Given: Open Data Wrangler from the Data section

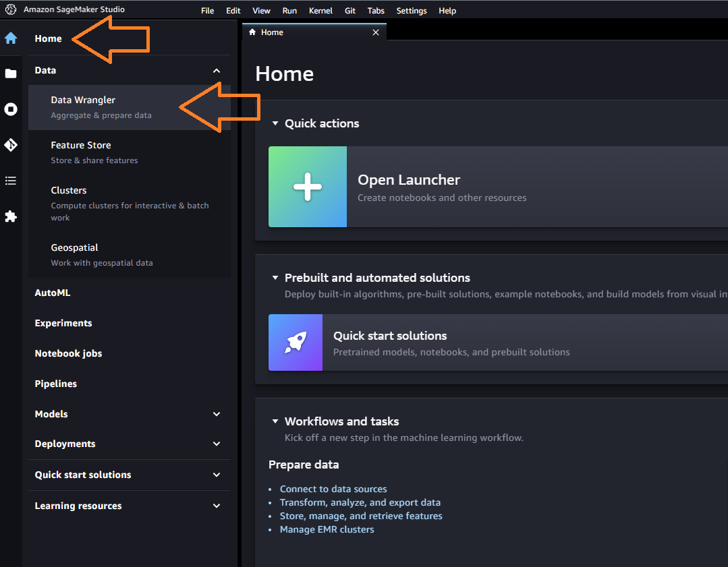Looking at the screenshot, I should [130, 107].
